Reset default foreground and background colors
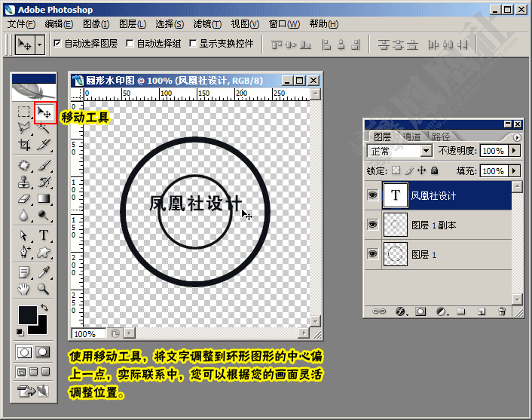Image resolution: width=532 pixels, height=420 pixels. [x=20, y=332]
